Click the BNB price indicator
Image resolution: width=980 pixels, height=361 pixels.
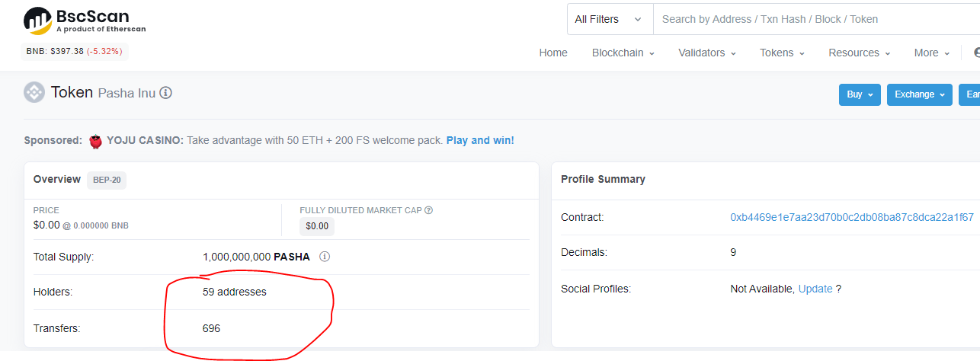pyautogui.click(x=75, y=52)
